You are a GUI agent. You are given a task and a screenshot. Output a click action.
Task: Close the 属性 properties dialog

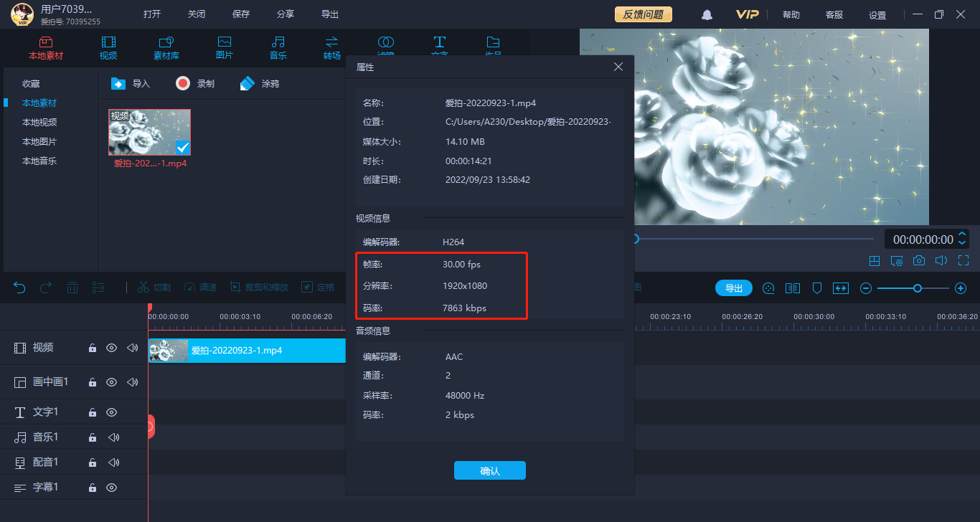618,67
